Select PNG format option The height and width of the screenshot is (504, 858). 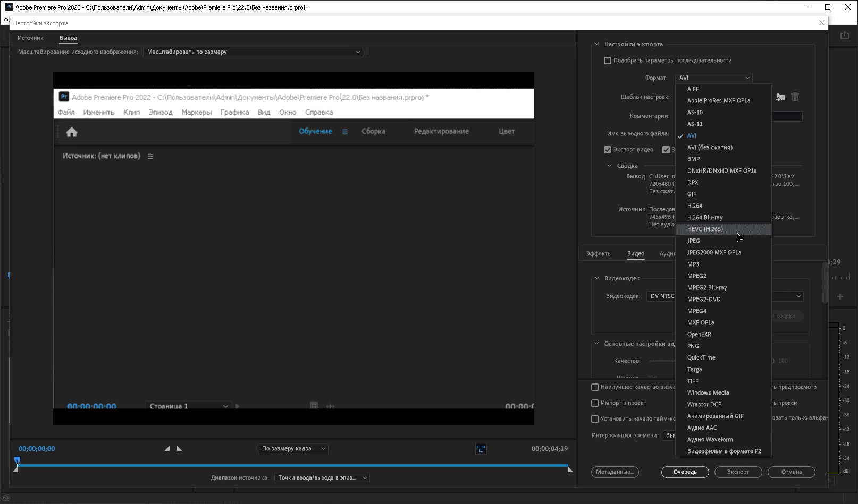click(x=724, y=346)
